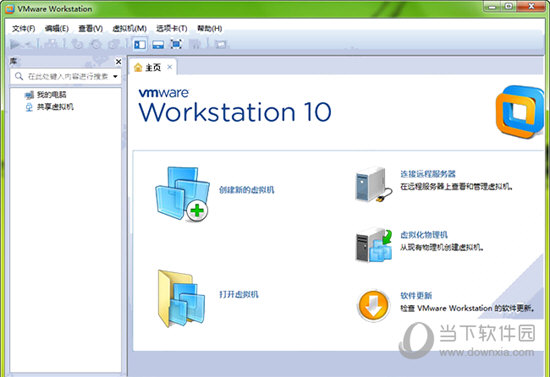Image resolution: width=550 pixels, height=377 pixels.
Task: Click the 创建新的虚拟机 link
Action: click(x=247, y=190)
